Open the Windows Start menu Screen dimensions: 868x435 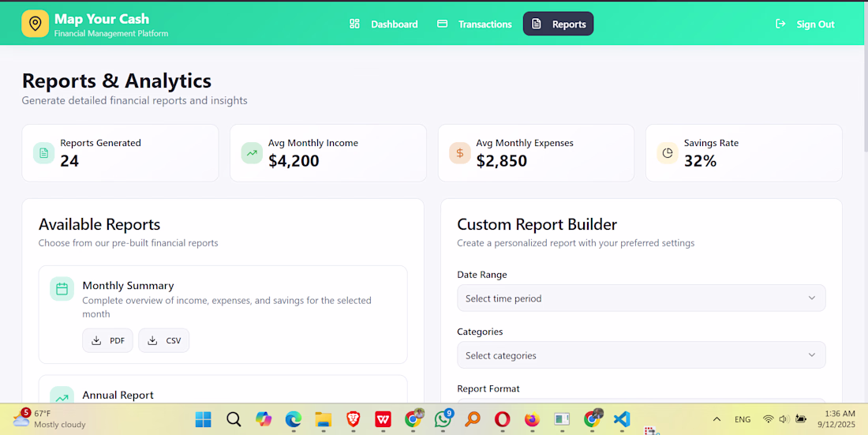click(203, 419)
